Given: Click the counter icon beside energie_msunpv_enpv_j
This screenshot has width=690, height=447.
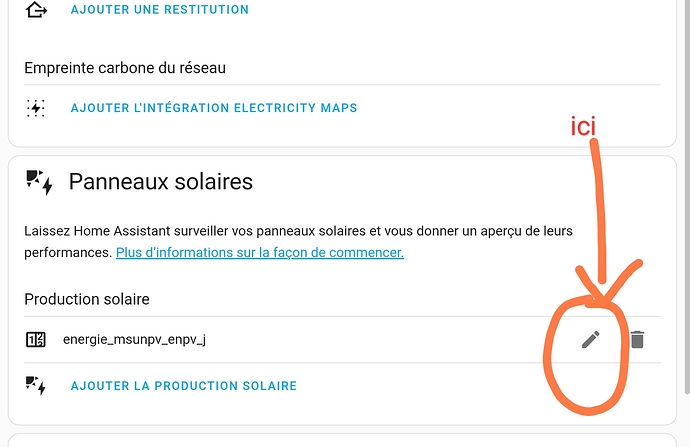Looking at the screenshot, I should [36, 340].
